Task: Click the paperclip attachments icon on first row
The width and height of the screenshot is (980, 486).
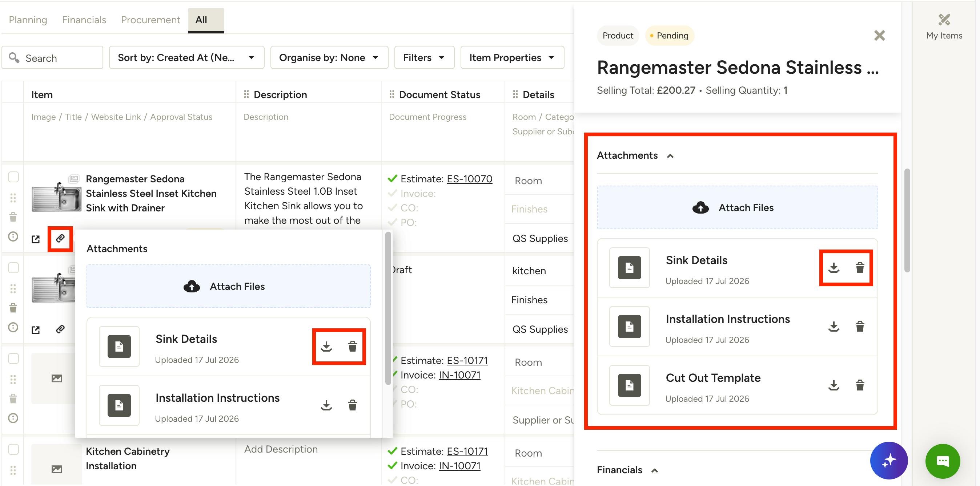Action: (60, 238)
